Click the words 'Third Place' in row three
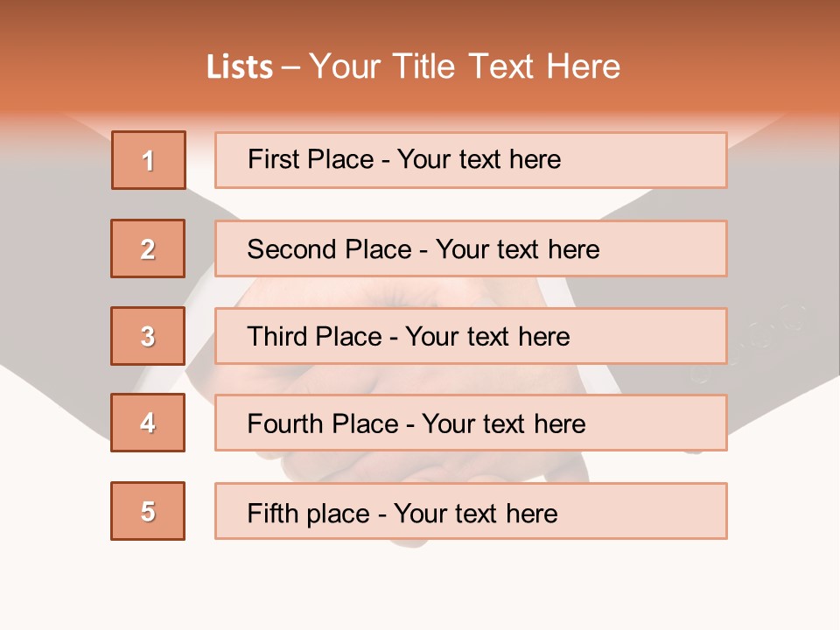Viewport: 840px width, 630px height. (314, 336)
